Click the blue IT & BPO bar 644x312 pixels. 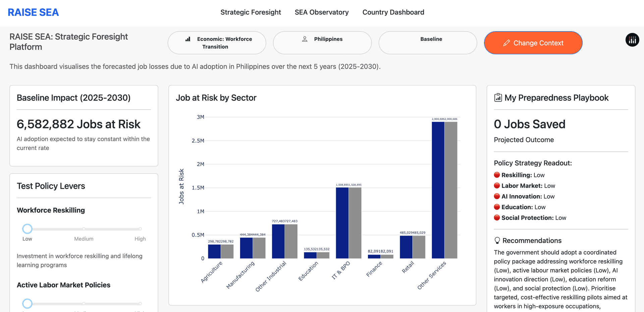pyautogui.click(x=342, y=223)
